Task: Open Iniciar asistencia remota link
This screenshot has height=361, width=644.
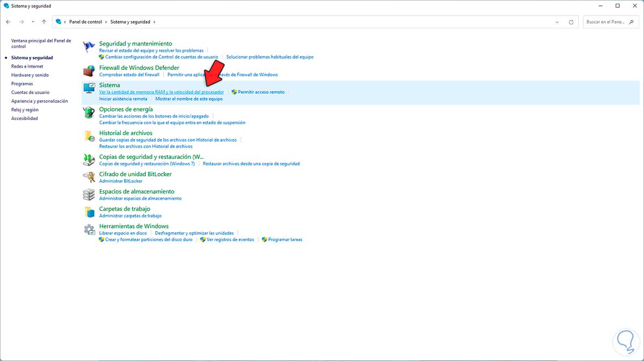Action: (123, 99)
